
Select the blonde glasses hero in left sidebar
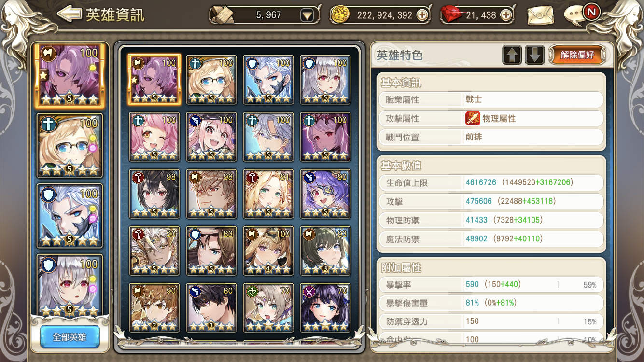[x=70, y=146]
